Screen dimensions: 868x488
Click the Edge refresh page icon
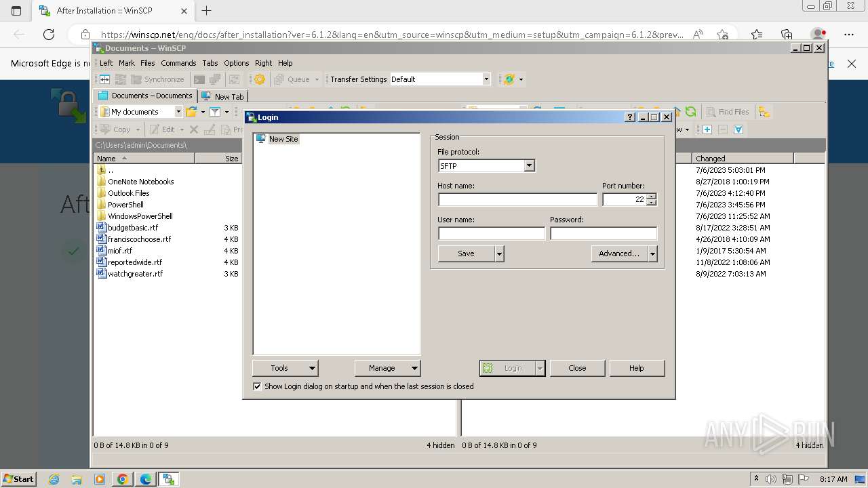coord(49,35)
